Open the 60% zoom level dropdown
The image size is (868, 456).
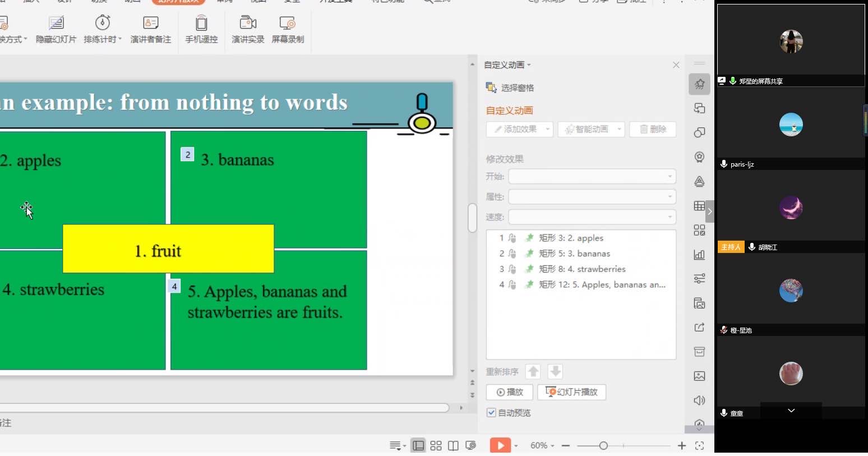(542, 445)
